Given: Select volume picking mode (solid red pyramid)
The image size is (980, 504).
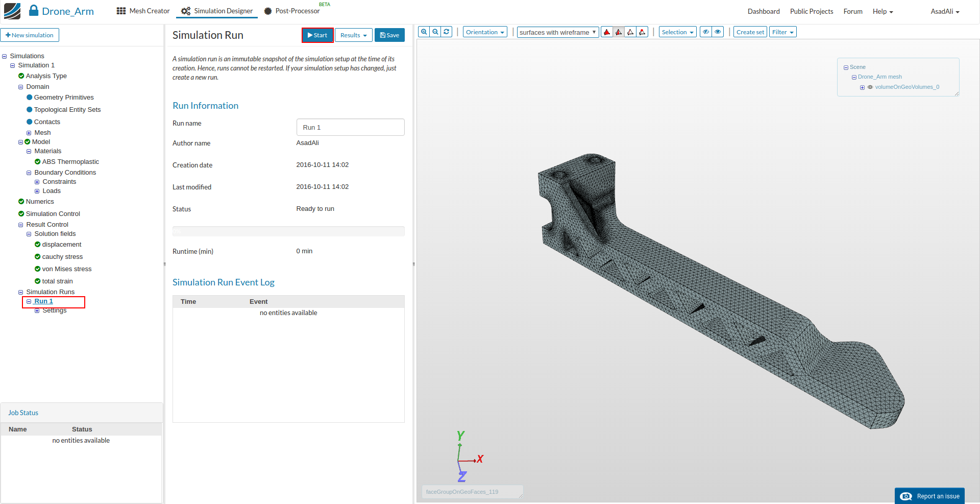Looking at the screenshot, I should tap(607, 32).
